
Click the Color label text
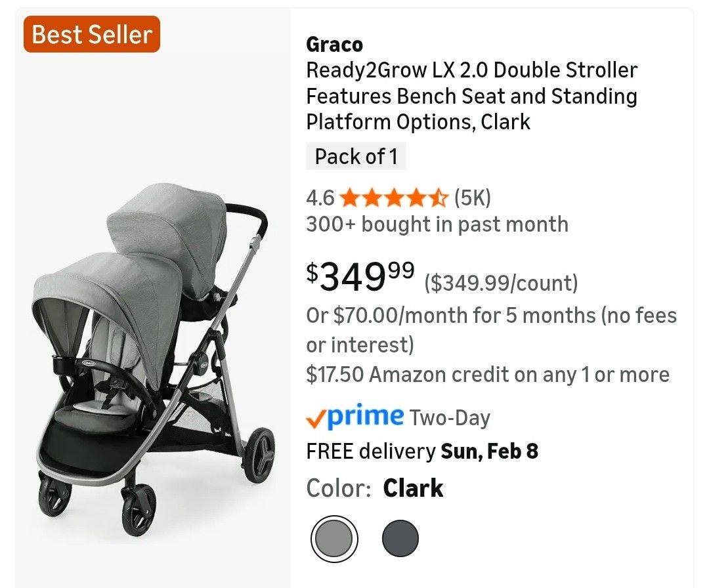coord(339,488)
